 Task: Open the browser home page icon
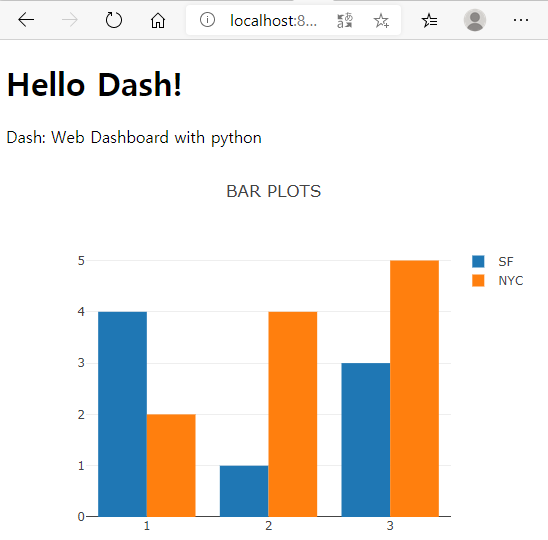(x=158, y=20)
